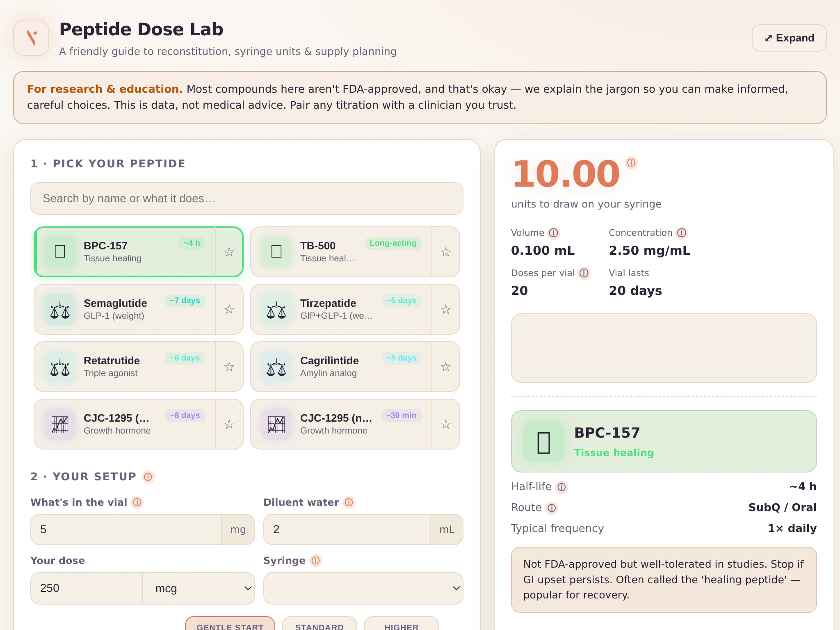
Task: Click the Diluent water info icon
Action: click(349, 502)
